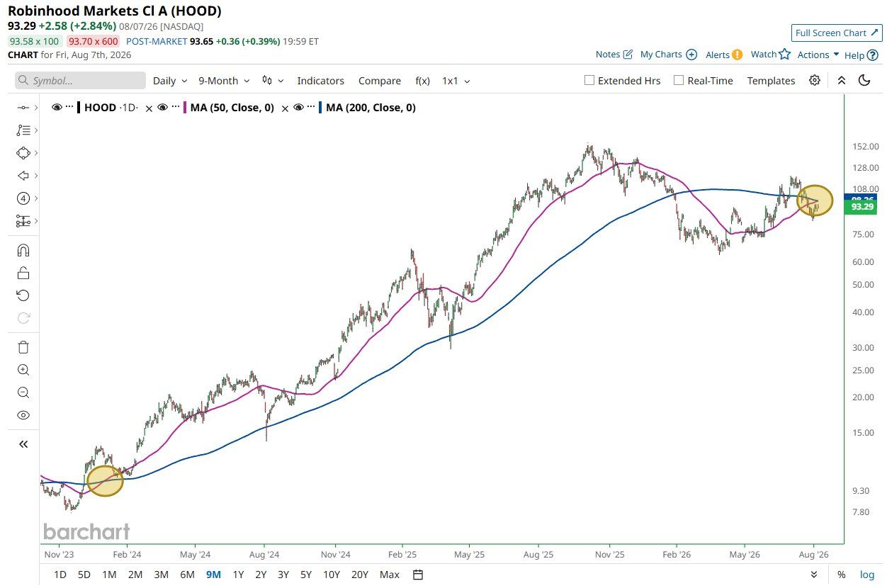Open the Indicators menu
The height and width of the screenshot is (588, 887).
coord(320,81)
